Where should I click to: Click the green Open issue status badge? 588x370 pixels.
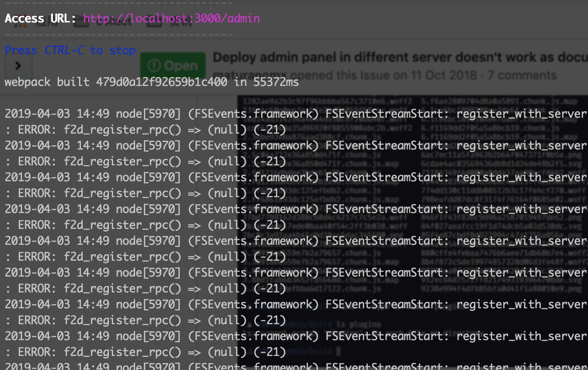(173, 65)
